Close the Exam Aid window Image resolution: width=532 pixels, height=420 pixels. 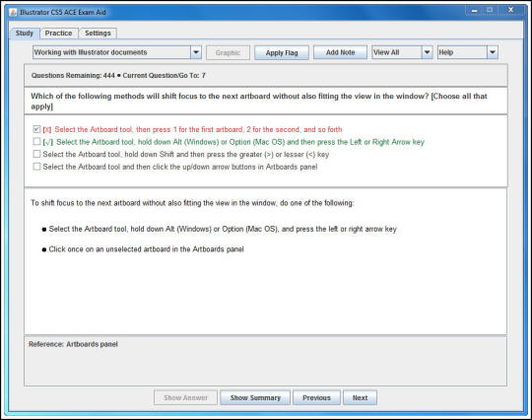510,11
